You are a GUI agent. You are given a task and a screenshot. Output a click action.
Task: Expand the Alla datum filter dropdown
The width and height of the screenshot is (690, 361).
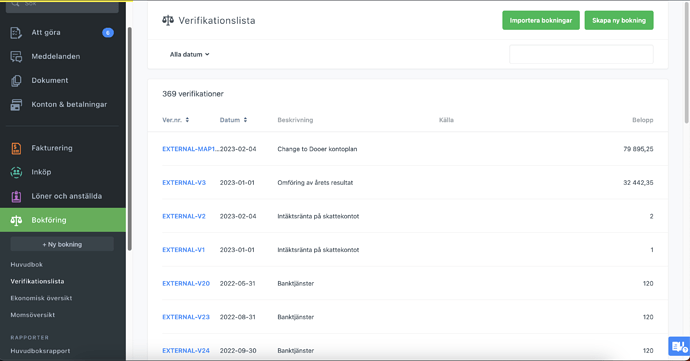[190, 55]
